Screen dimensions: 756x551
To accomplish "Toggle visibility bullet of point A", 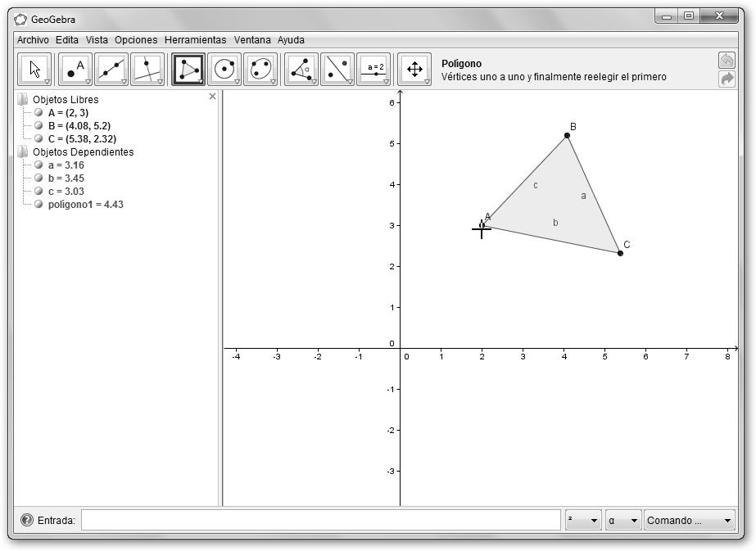I will (38, 113).
